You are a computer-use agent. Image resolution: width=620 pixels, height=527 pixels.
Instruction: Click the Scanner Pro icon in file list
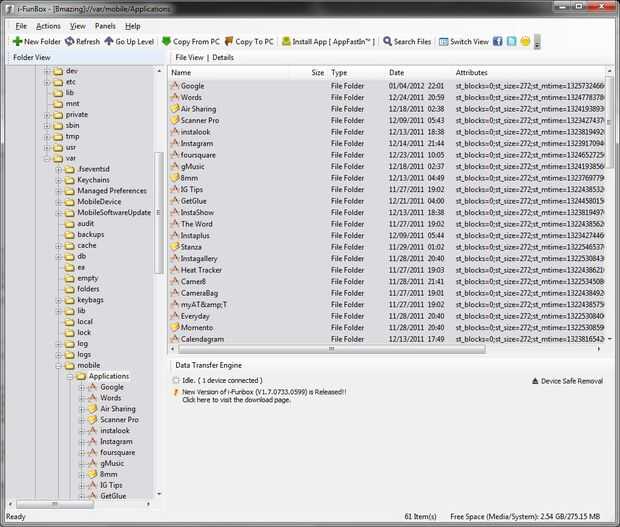pyautogui.click(x=175, y=120)
